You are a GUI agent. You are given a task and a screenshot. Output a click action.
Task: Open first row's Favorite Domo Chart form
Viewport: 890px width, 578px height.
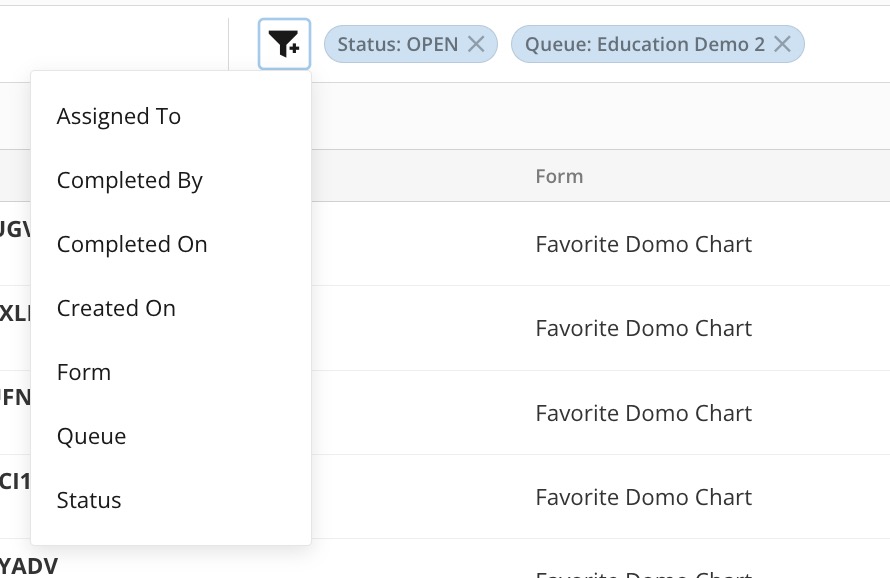point(643,244)
